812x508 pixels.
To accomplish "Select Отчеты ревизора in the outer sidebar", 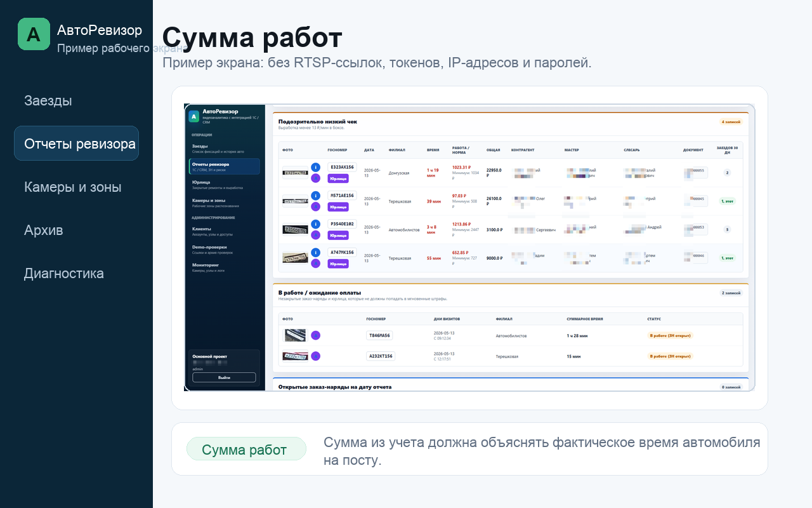I will [77, 144].
